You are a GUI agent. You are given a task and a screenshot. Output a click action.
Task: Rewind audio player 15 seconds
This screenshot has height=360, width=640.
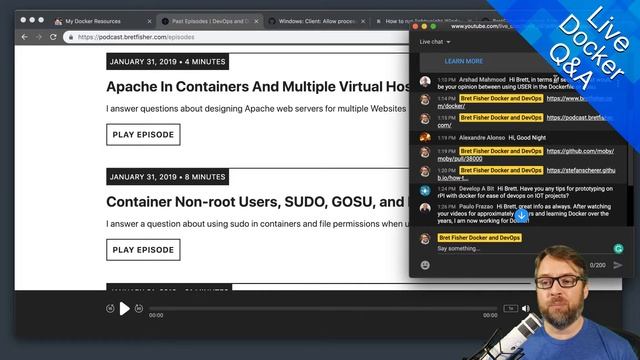coord(110,309)
